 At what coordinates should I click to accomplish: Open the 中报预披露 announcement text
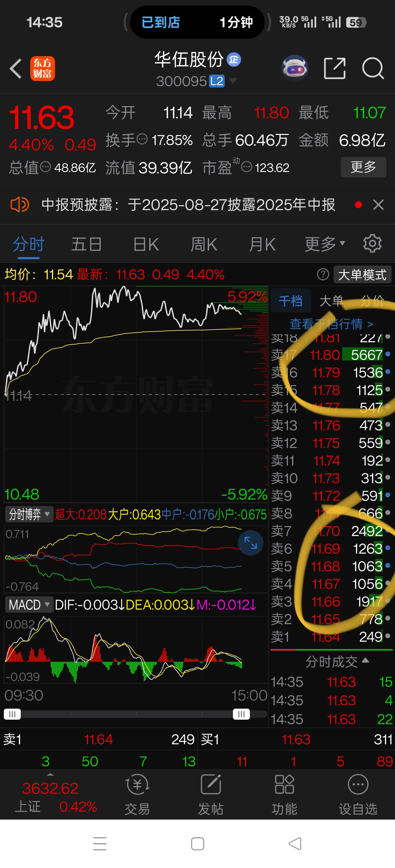point(188,204)
